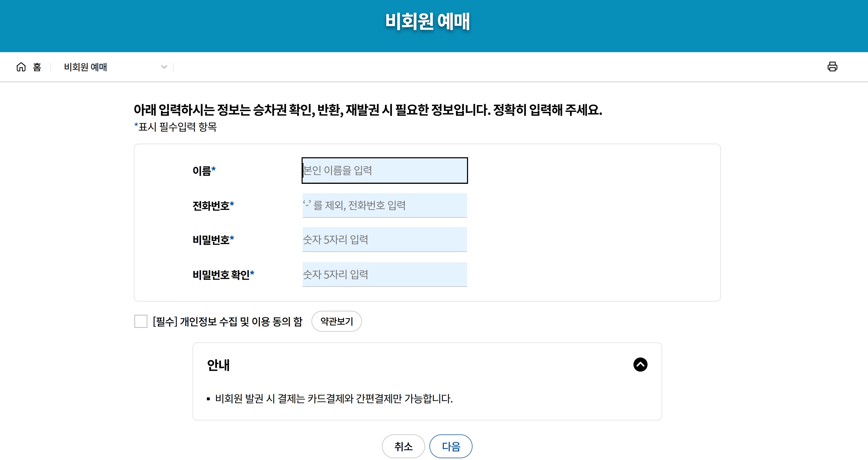868x460 pixels.
Task: Click the home icon in the breadcrumb
Action: point(21,67)
